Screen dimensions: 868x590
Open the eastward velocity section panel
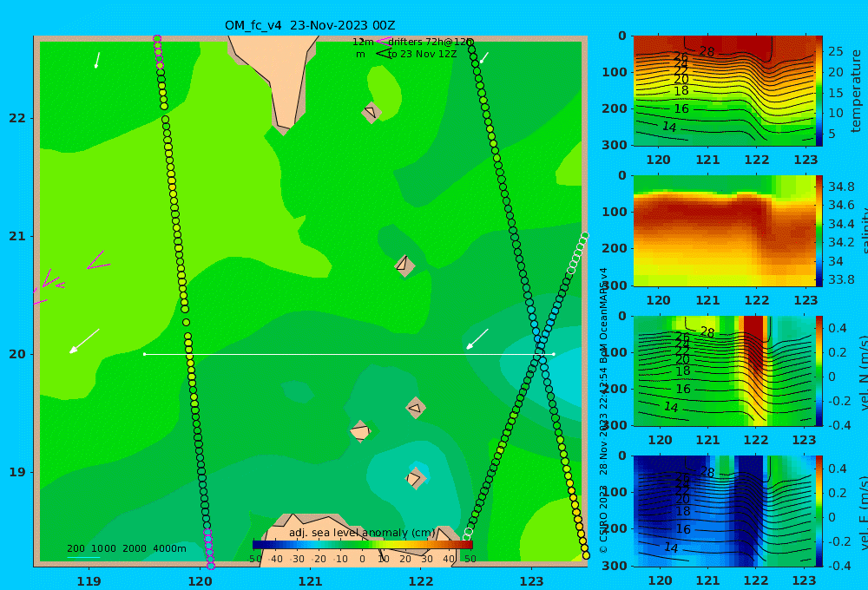point(724,511)
